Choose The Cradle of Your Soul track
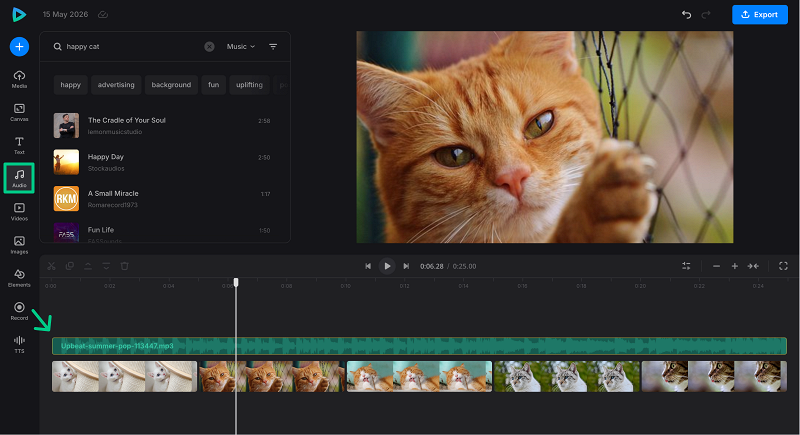 coord(162,125)
